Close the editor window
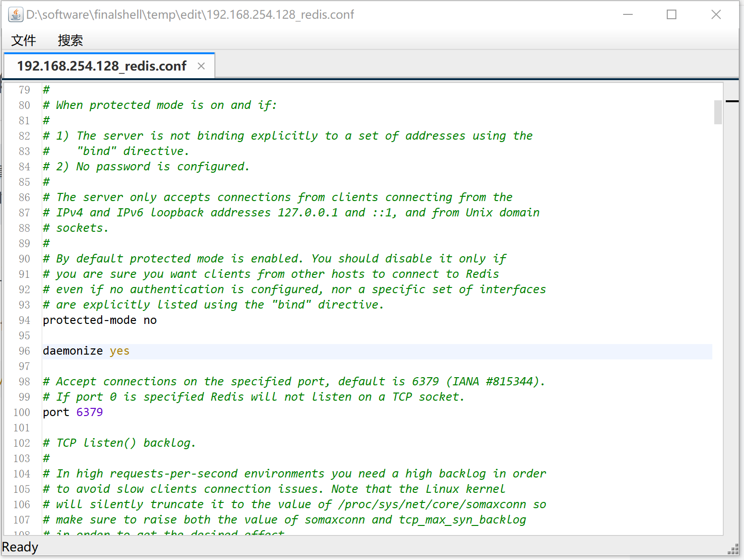 [x=716, y=14]
